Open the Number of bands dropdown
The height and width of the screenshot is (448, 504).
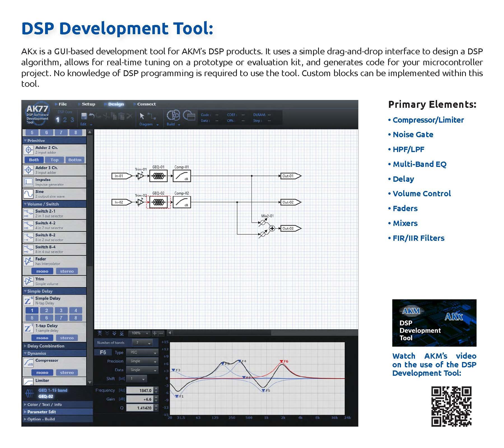click(142, 343)
